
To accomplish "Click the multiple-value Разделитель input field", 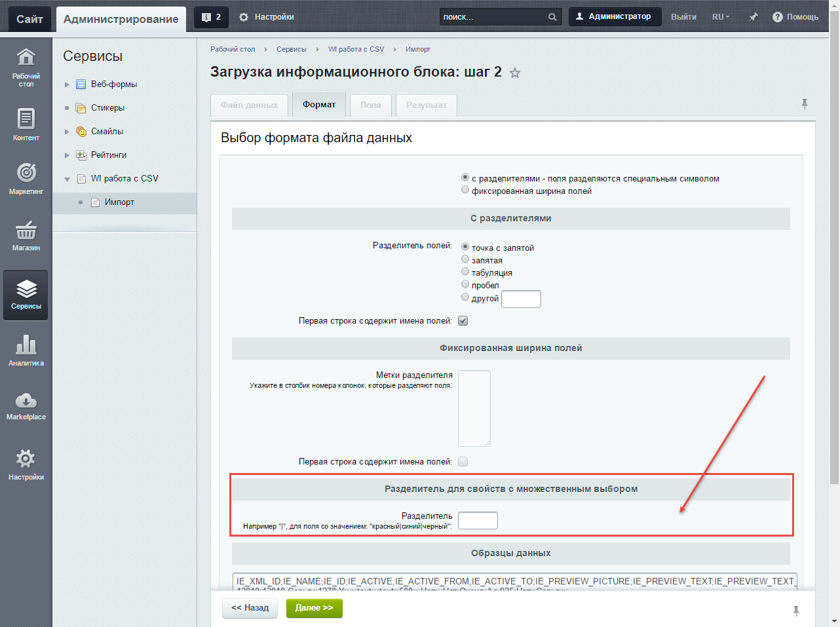I will tap(478, 521).
